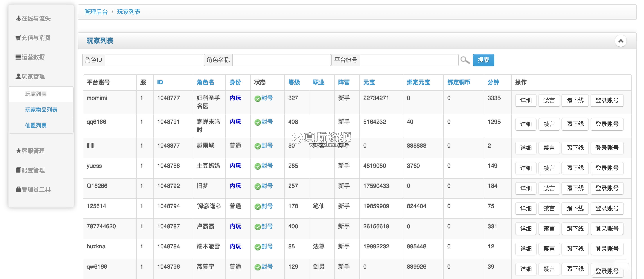Click 禁言 for 125614 row
This screenshot has height=279, width=644.
pyautogui.click(x=549, y=208)
